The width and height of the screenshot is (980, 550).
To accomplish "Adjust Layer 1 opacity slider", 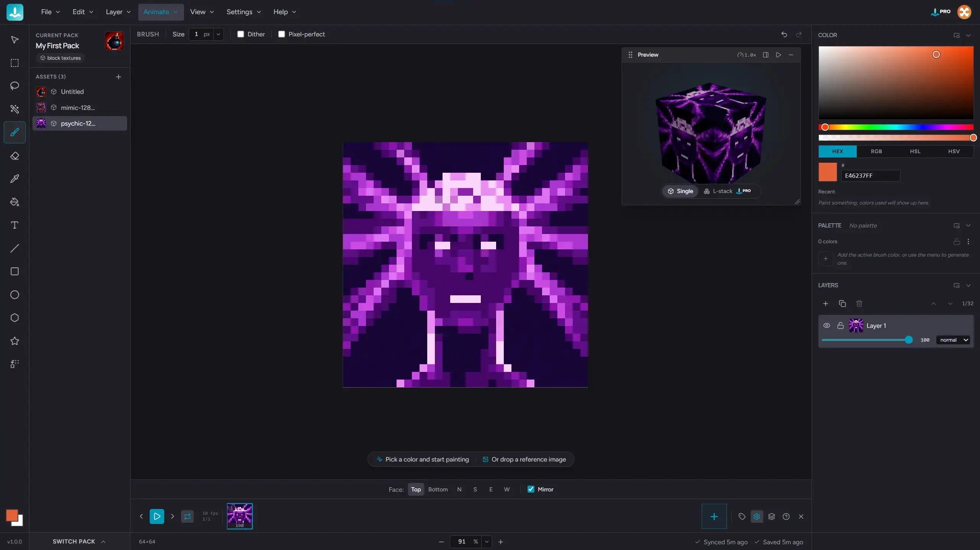I will pos(867,340).
